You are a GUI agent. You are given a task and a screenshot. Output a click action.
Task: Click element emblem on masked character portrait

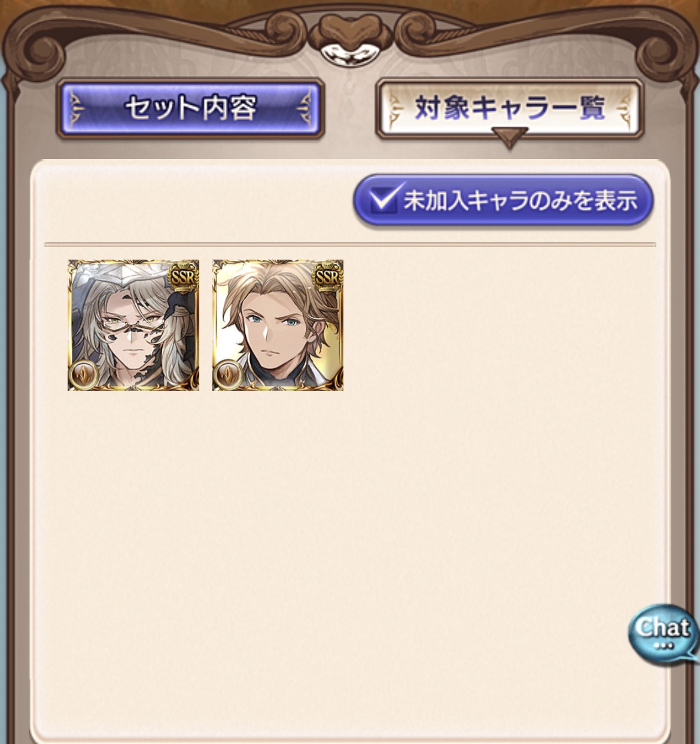83,376
